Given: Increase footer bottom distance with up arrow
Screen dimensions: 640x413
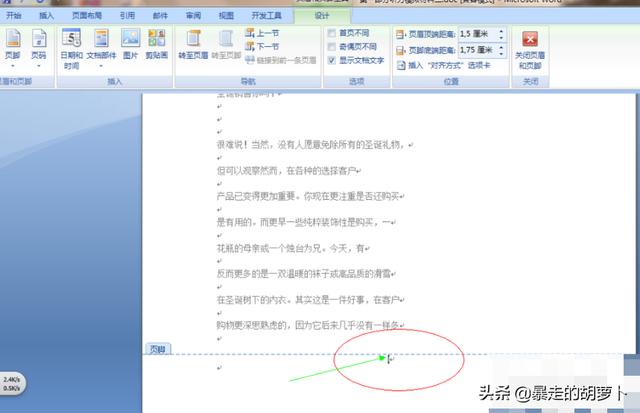Looking at the screenshot, I should (x=502, y=47).
